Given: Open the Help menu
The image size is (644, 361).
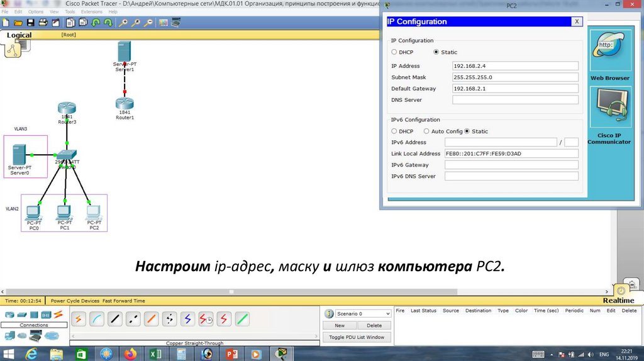Looking at the screenshot, I should click(113, 12).
